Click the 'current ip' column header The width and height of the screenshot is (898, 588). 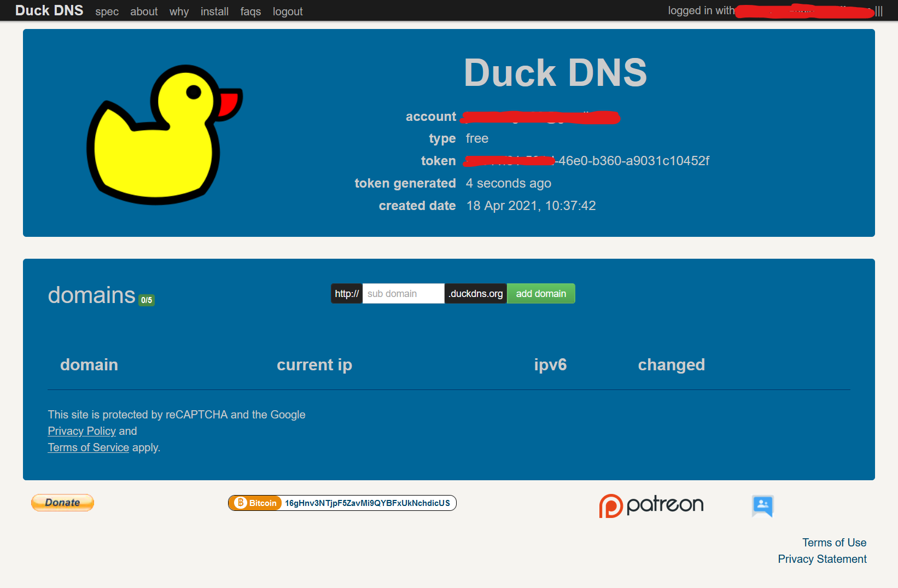coord(314,365)
